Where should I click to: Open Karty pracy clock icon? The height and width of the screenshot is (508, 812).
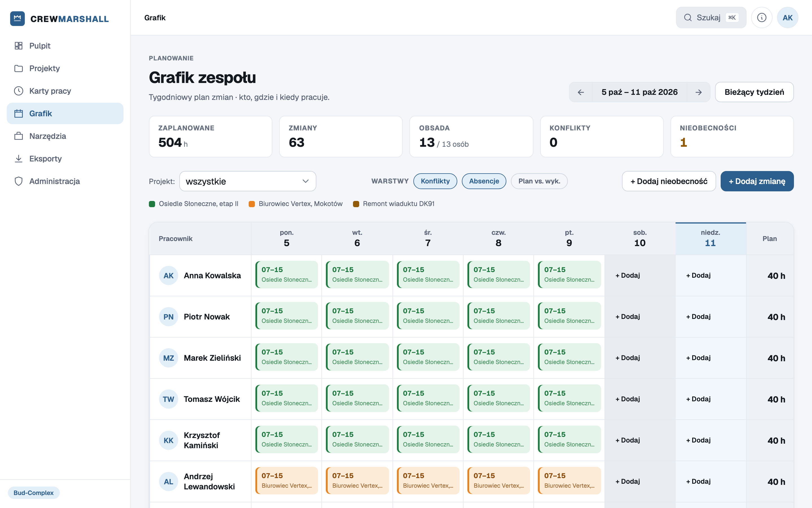click(x=18, y=91)
